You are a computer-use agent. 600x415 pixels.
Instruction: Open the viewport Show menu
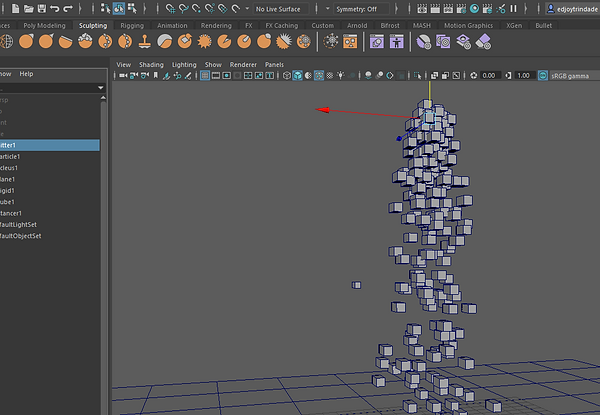[x=213, y=65]
